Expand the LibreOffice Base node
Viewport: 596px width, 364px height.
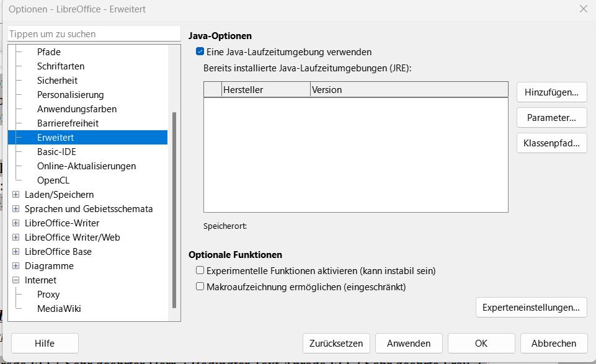pos(16,252)
